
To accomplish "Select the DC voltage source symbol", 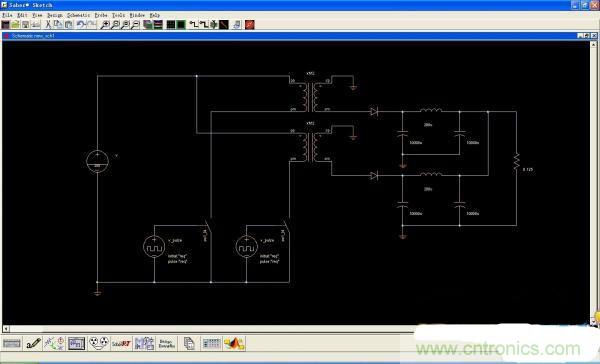I will pos(97,161).
